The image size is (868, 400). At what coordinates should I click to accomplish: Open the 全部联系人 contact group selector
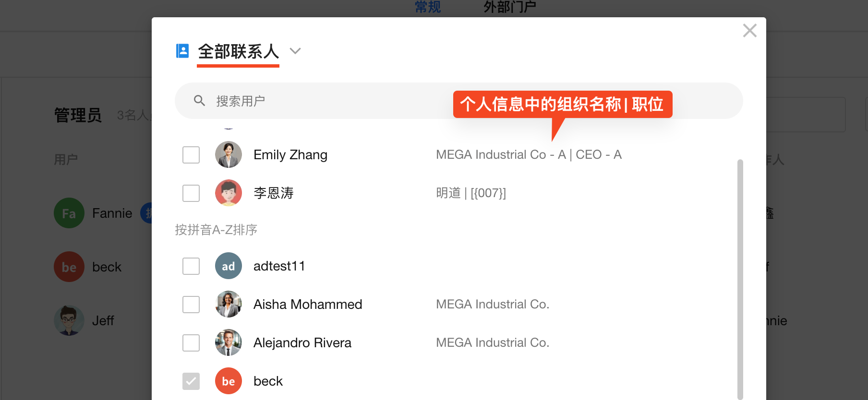(238, 51)
